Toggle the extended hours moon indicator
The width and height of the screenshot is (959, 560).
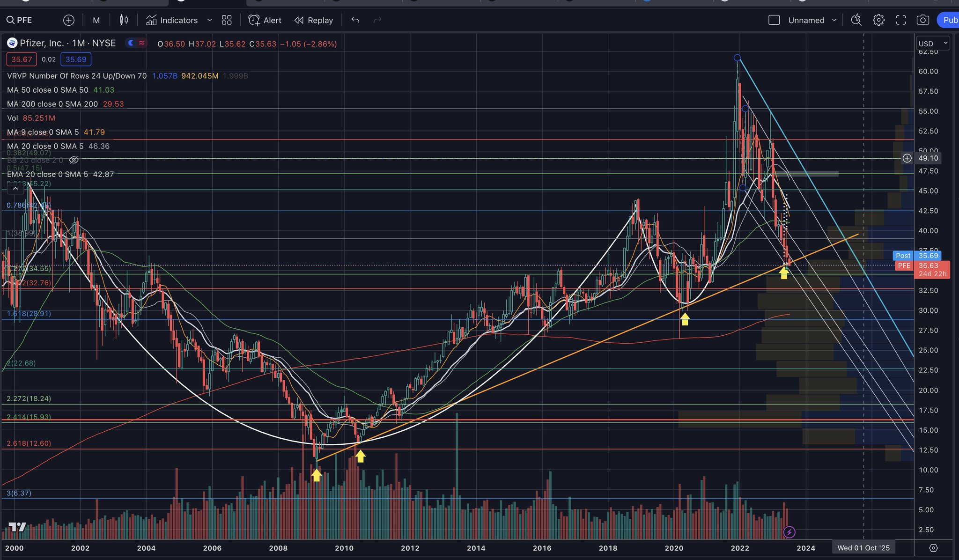point(131,43)
